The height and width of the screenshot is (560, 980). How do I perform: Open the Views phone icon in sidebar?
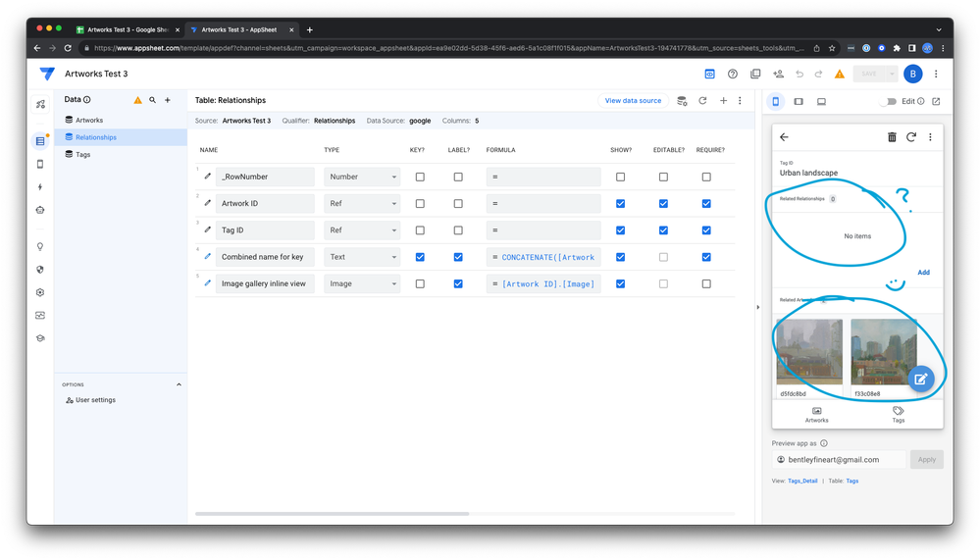(40, 165)
